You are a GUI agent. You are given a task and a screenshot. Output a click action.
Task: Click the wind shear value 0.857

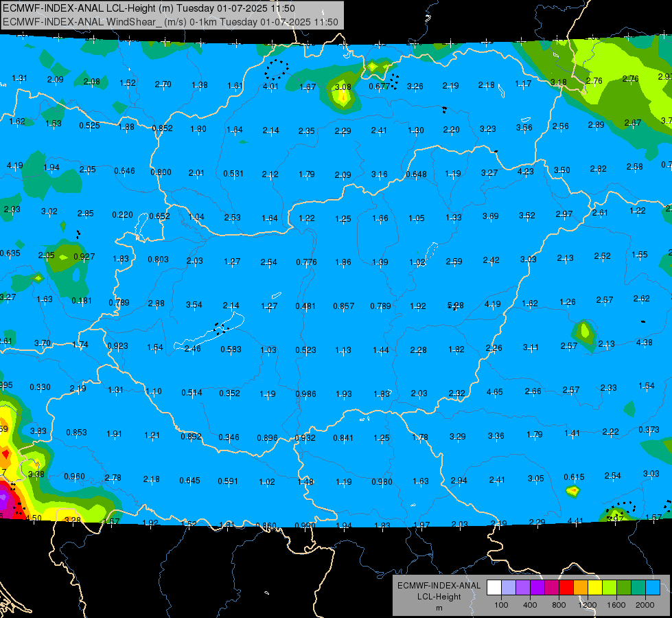(344, 306)
